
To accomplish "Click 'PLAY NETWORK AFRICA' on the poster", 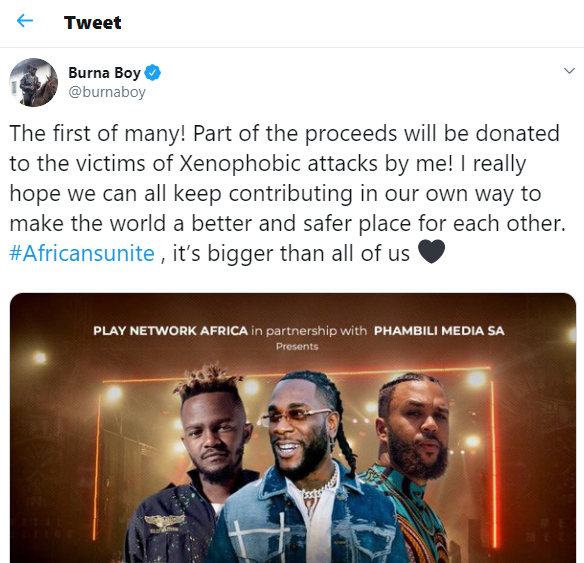I will coord(171,331).
